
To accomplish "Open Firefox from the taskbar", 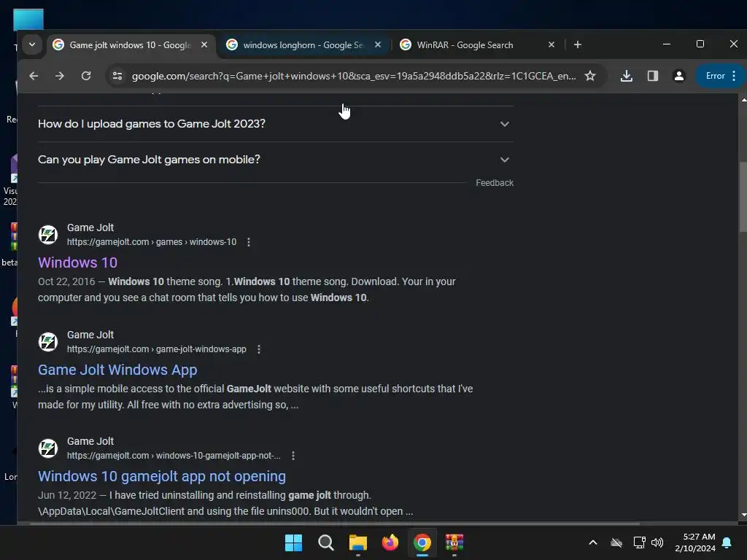I will 390,542.
